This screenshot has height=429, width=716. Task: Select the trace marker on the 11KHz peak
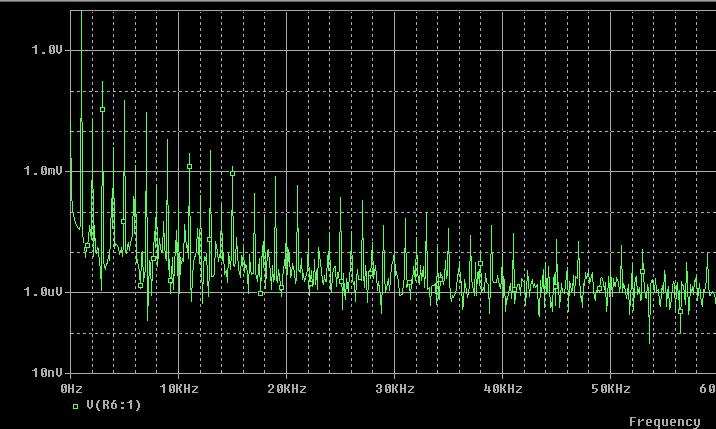tap(189, 166)
